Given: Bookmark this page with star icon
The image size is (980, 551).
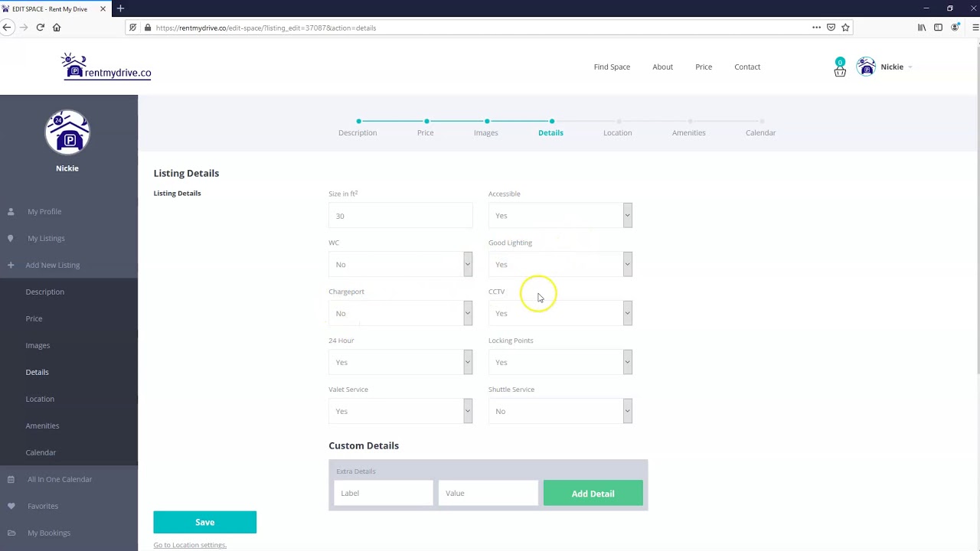Looking at the screenshot, I should [x=845, y=28].
